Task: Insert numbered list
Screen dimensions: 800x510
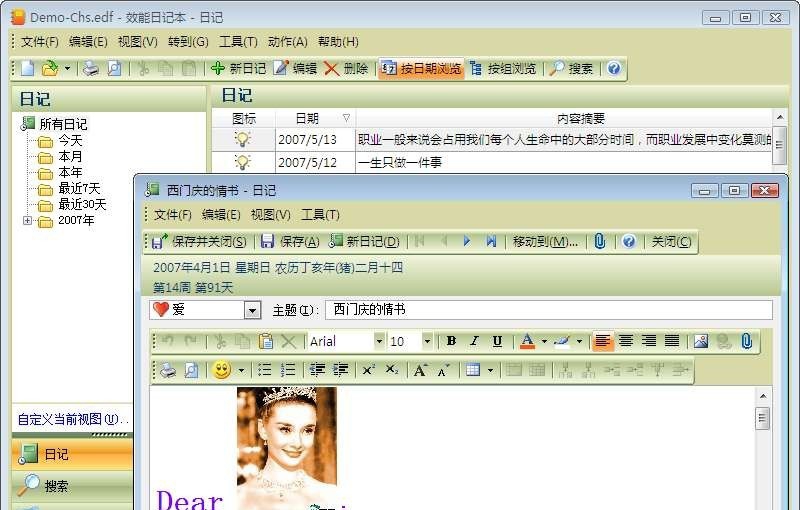Action: pyautogui.click(x=288, y=370)
